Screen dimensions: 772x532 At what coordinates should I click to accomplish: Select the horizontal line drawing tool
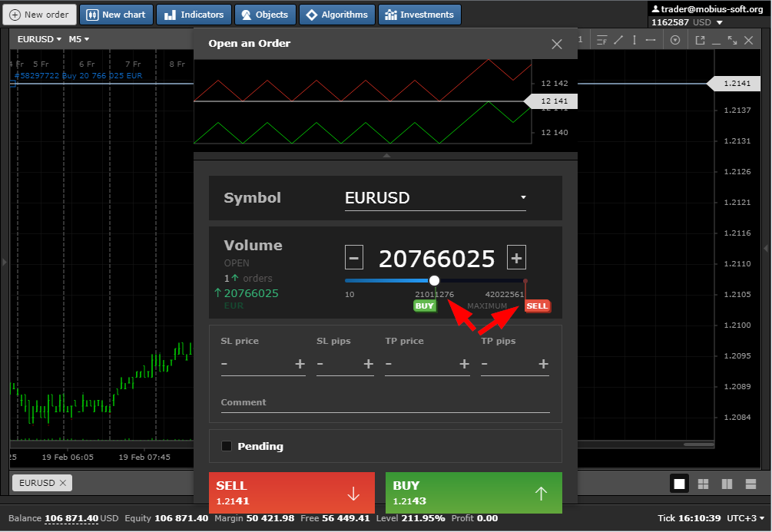point(651,41)
